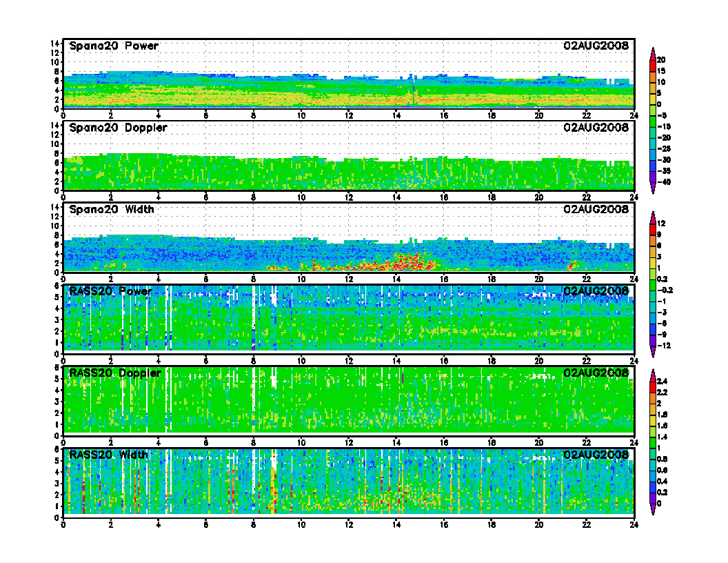The image size is (728, 563).
Task: Click the teal swatch between 0.8 and 0.6
Action: pos(653,464)
